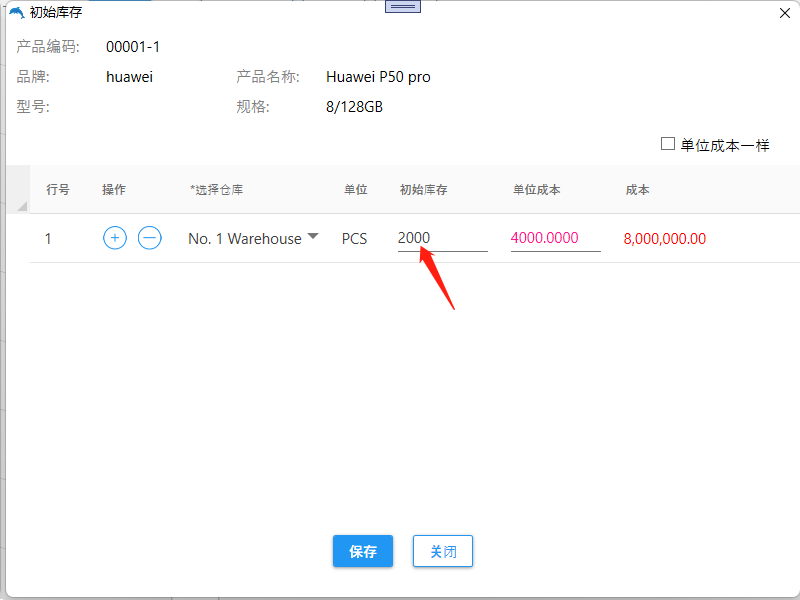Click the 单位成本 field showing 4000.0000
Image resolution: width=800 pixels, height=600 pixels.
pyautogui.click(x=555, y=238)
